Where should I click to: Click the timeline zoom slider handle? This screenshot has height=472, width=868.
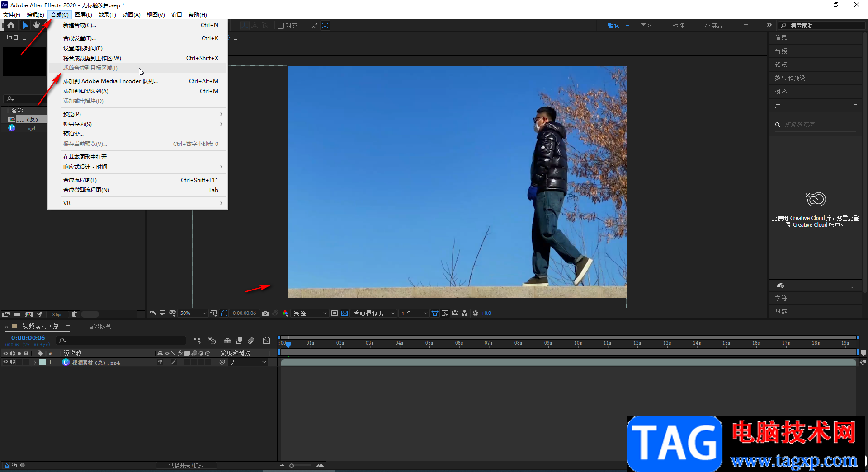tap(292, 465)
